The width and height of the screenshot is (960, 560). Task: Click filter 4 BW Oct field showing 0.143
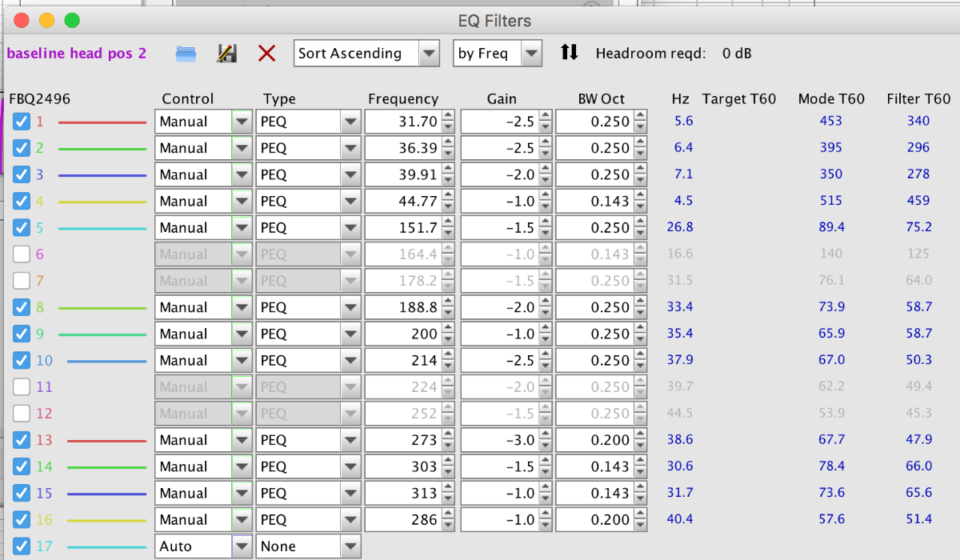tap(594, 201)
